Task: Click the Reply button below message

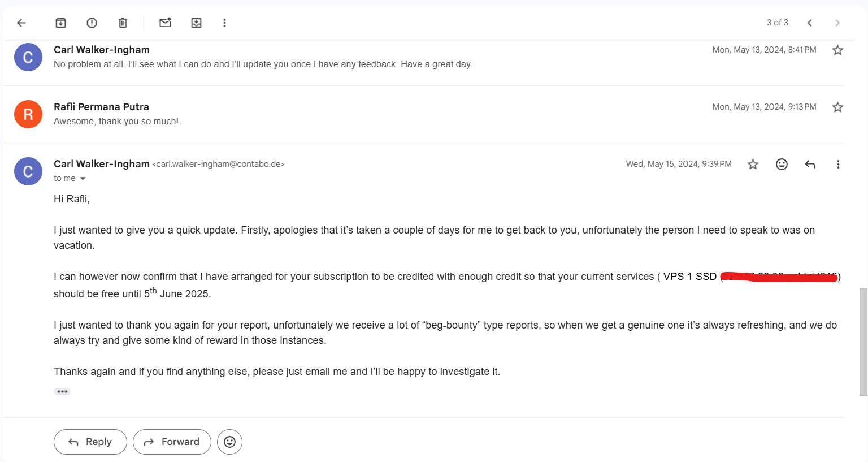Action: (x=90, y=442)
